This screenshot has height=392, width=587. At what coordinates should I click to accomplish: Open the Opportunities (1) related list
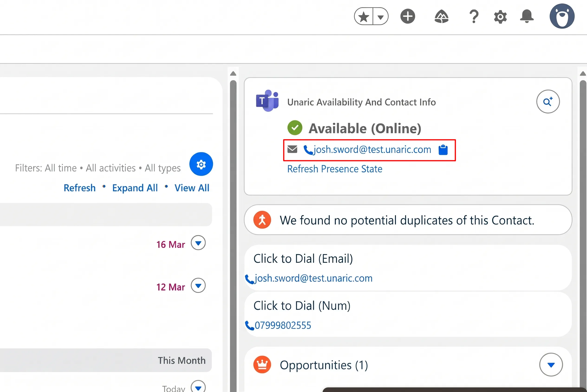point(324,365)
